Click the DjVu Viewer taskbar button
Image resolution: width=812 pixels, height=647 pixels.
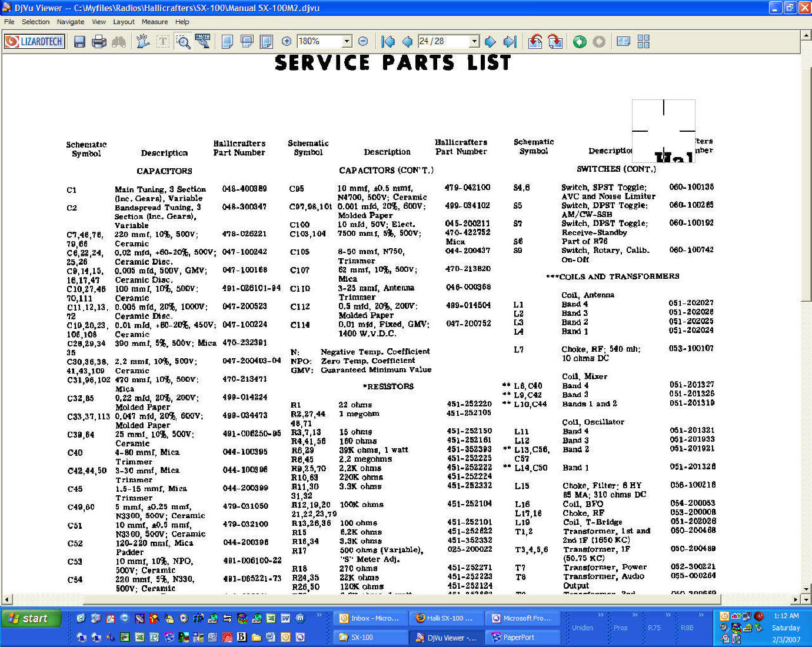(447, 637)
